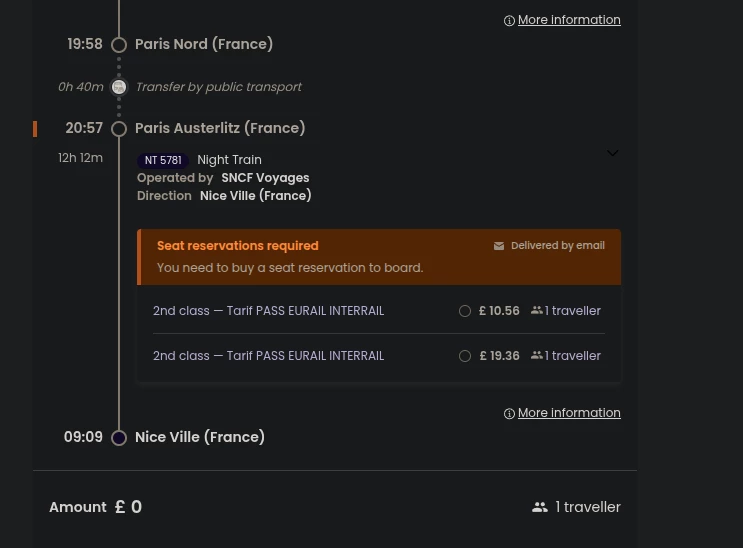This screenshot has height=548, width=743.
Task: Click travellers icon next to £19.36 fare
Action: [536, 355]
